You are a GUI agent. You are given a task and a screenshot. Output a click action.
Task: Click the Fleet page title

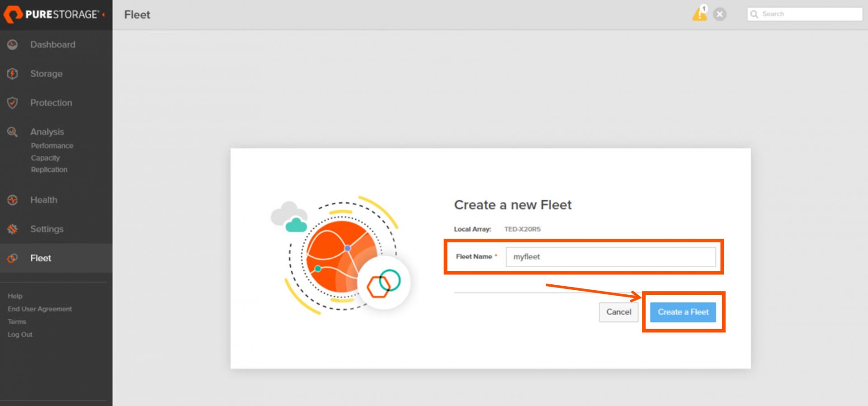point(137,14)
